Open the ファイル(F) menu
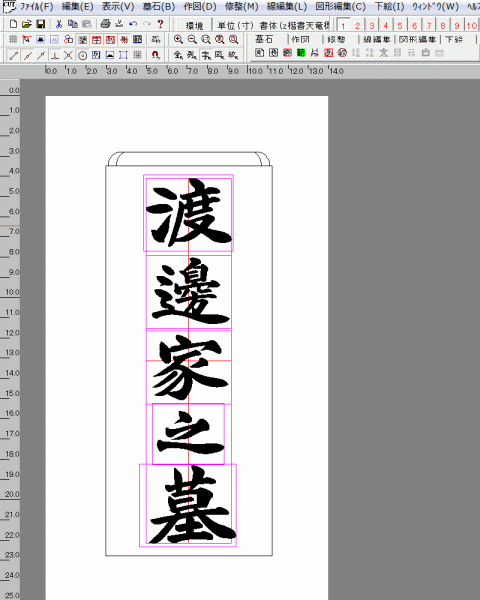The width and height of the screenshot is (480, 600). pos(36,7)
